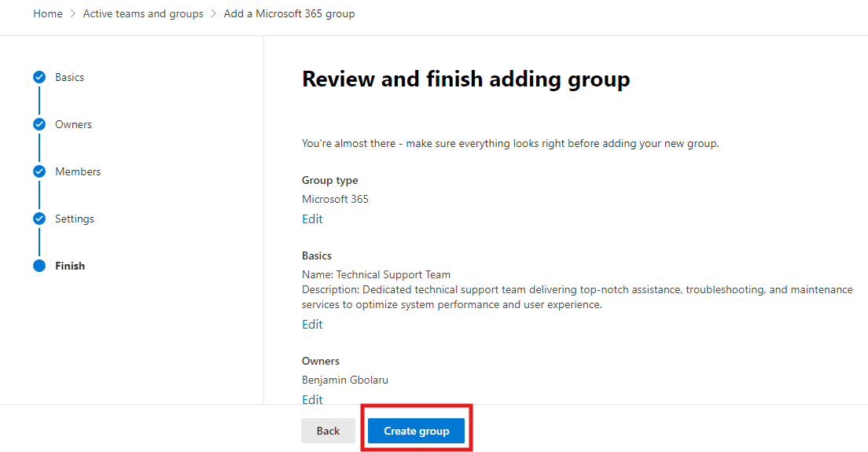Navigate to the Home breadcrumb
Viewport: 868px width, 452px height.
coord(48,13)
